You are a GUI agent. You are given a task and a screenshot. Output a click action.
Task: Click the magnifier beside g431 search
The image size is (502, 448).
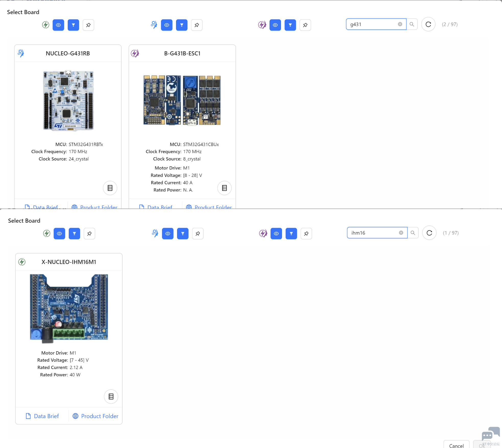412,24
